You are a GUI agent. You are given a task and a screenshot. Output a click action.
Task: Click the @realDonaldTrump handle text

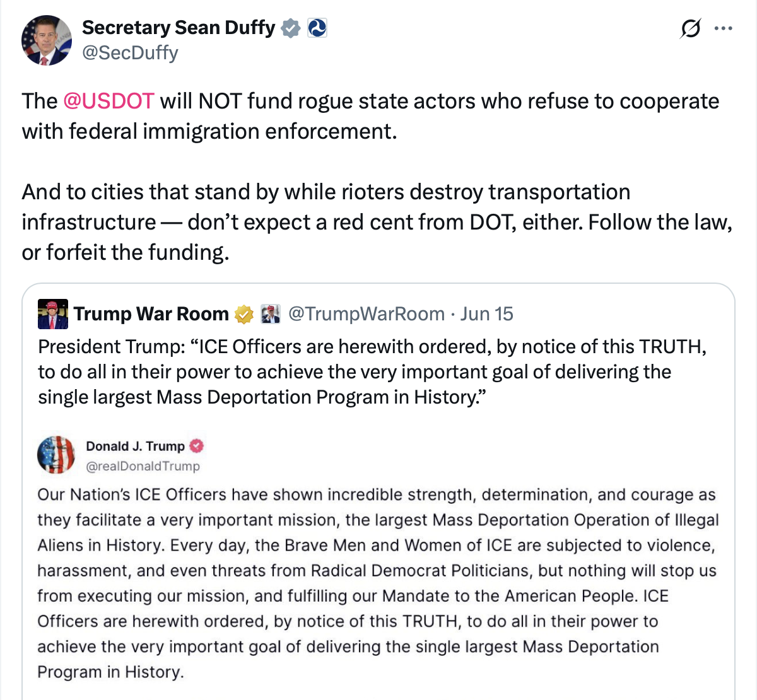[143, 466]
